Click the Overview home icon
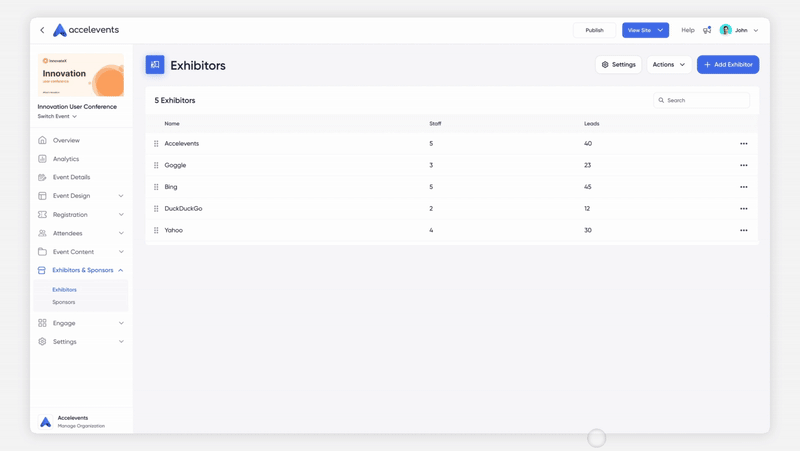Viewport: 800px width, 451px height. click(x=42, y=140)
